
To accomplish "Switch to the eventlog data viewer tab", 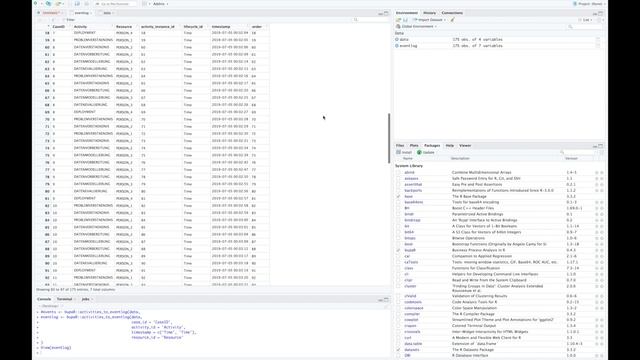I will [x=81, y=13].
